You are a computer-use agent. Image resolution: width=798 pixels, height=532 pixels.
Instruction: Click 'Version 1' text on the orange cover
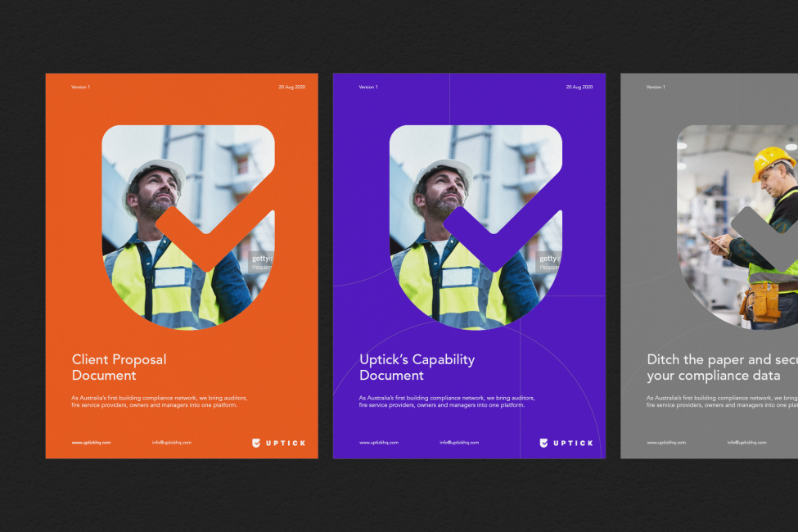(x=80, y=87)
